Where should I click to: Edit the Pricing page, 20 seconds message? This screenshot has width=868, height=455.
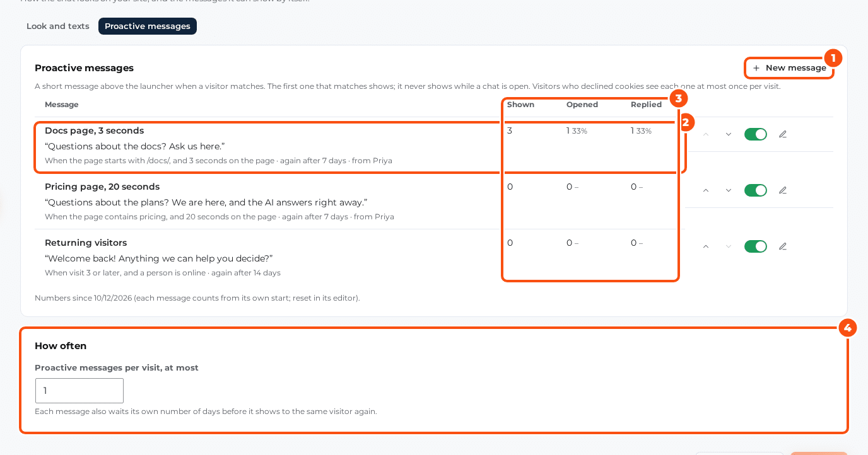pyautogui.click(x=783, y=190)
